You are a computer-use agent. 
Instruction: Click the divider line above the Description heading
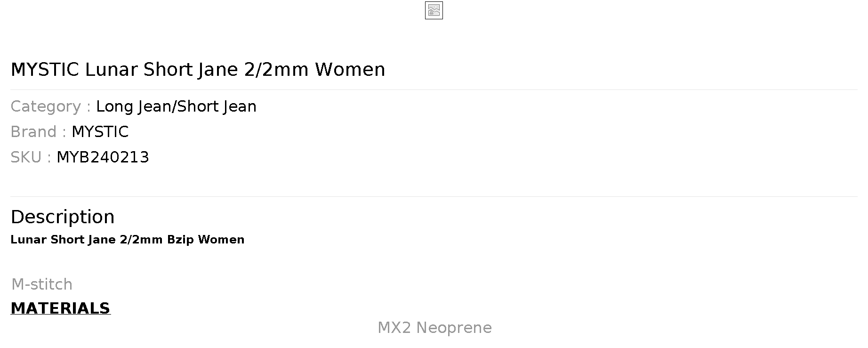434,196
